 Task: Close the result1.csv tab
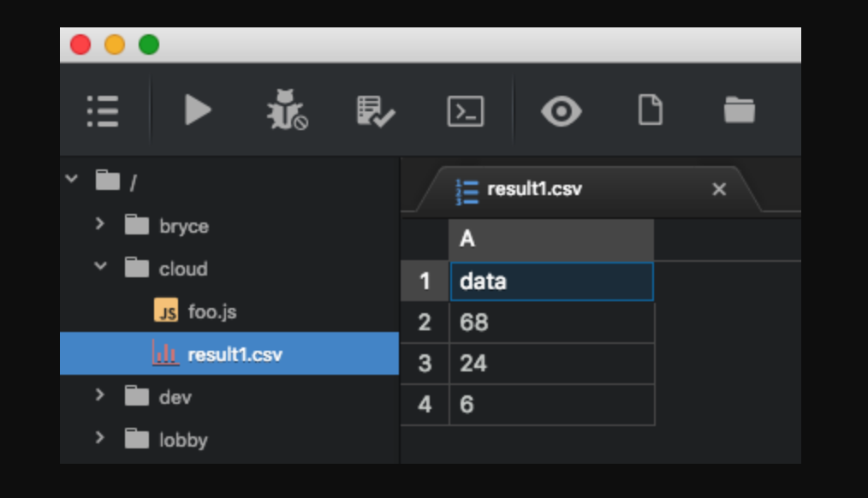click(719, 189)
